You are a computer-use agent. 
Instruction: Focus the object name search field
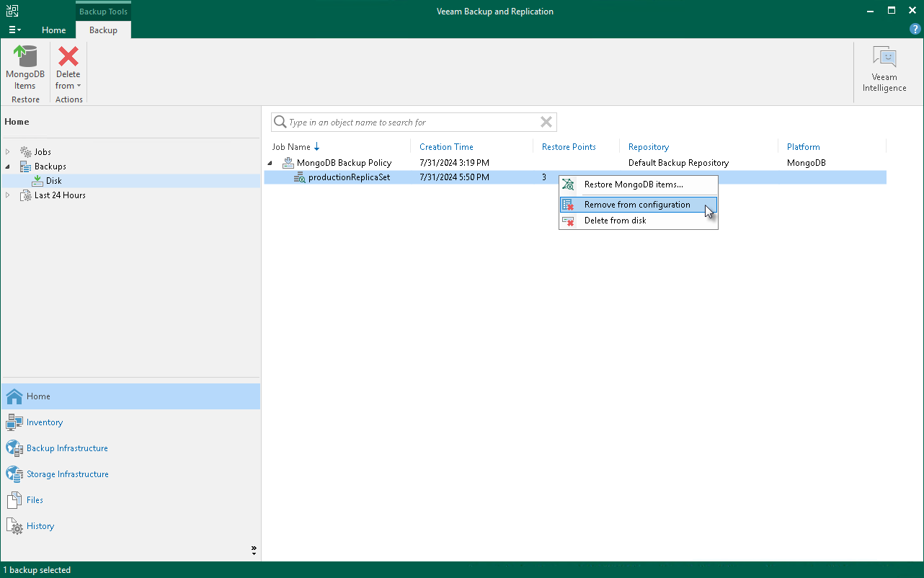tap(414, 123)
